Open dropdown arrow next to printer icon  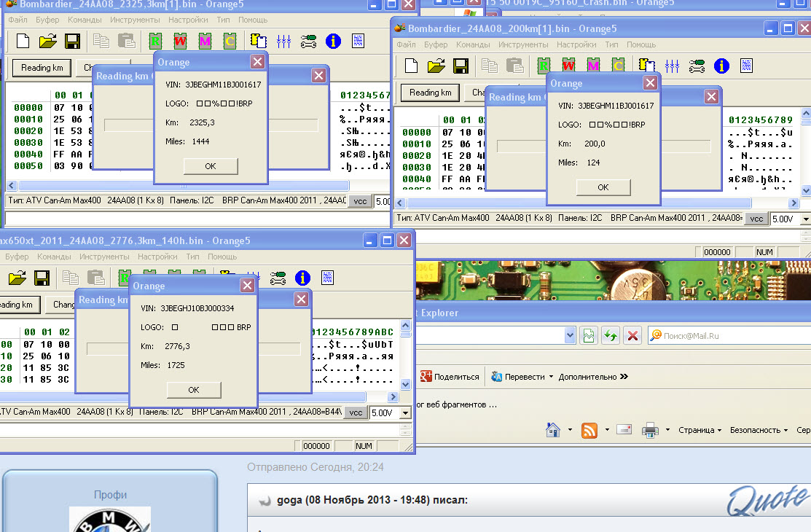pos(667,429)
